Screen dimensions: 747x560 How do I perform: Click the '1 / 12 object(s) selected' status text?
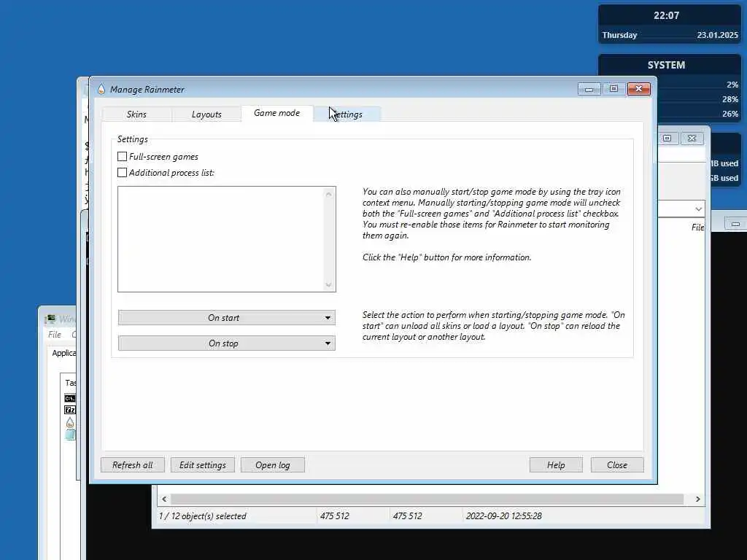pyautogui.click(x=203, y=516)
